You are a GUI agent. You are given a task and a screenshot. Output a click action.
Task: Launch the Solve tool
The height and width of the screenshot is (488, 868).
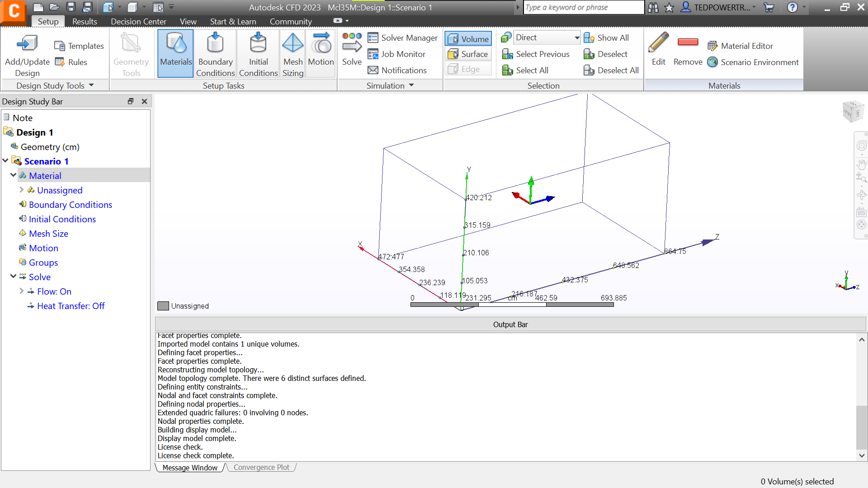pos(352,50)
